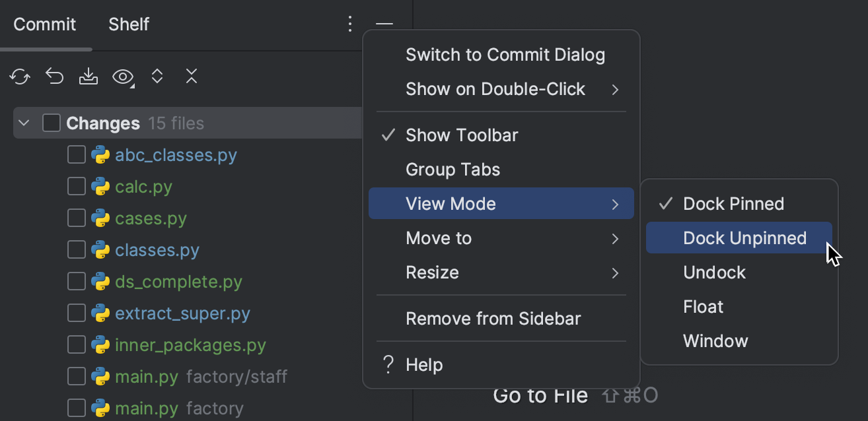Image resolution: width=868 pixels, height=421 pixels.
Task: Collapse the Changes node chevron
Action: (x=24, y=122)
